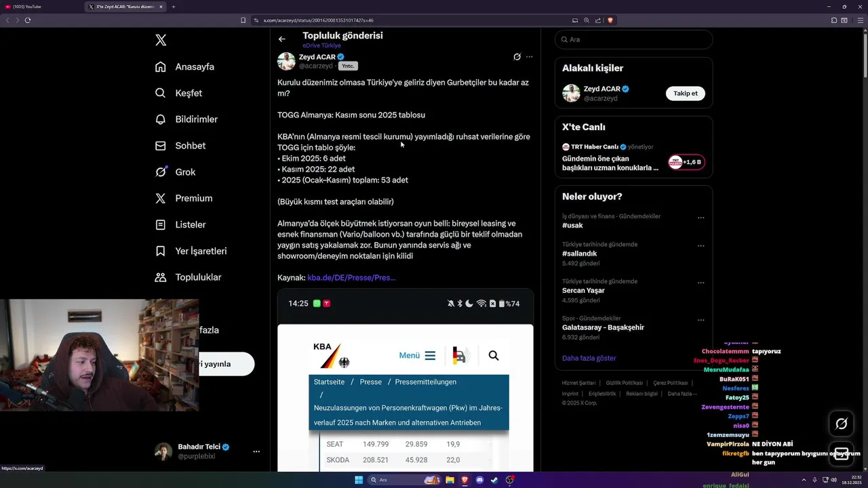Open more options for the Sercan Yaşar trend
Image resolution: width=868 pixels, height=488 pixels.
(701, 283)
